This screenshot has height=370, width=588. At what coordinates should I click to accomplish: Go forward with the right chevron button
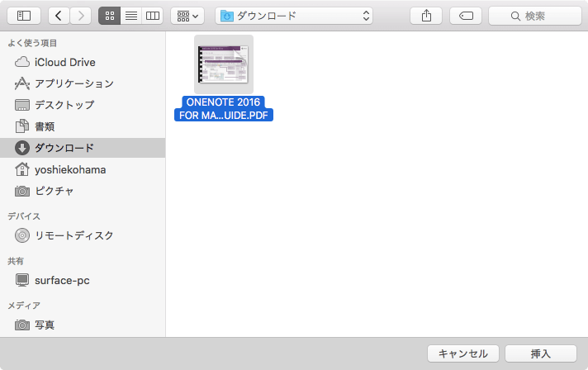click(x=81, y=16)
